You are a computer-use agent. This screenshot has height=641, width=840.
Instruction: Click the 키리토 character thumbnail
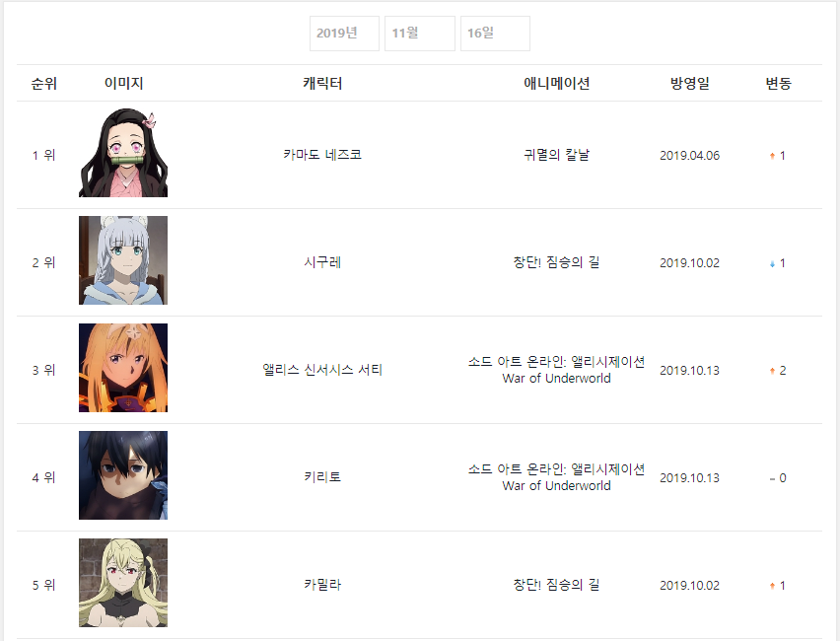coord(123,475)
